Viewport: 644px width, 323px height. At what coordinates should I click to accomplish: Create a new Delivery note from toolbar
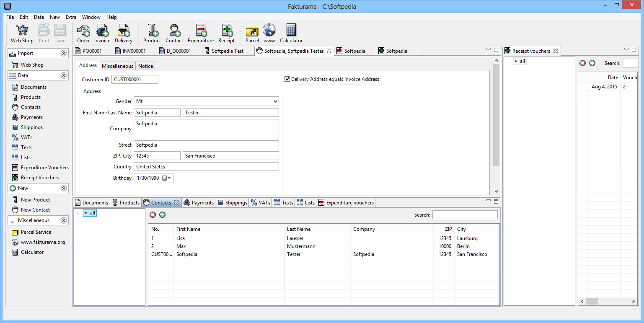pyautogui.click(x=124, y=34)
